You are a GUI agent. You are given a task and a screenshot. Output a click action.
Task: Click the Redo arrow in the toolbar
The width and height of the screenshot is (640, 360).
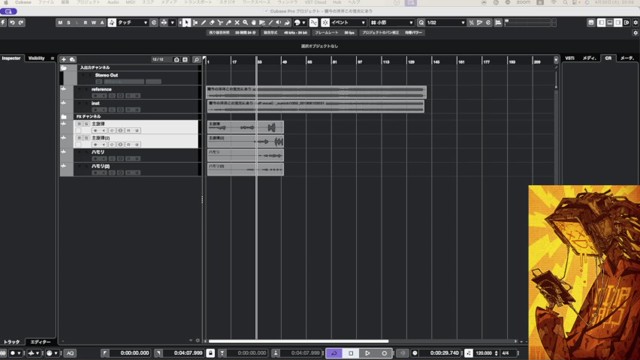tap(21, 22)
